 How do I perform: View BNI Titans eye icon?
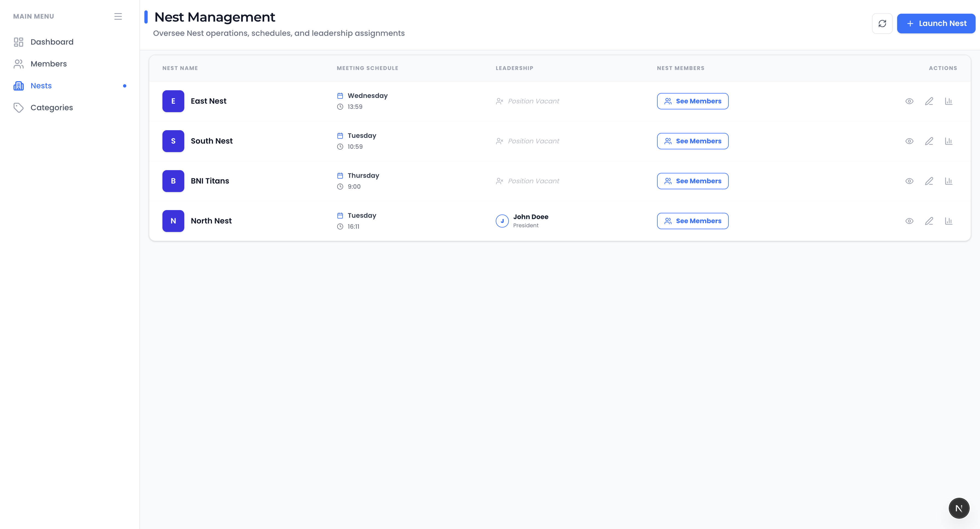[909, 181]
